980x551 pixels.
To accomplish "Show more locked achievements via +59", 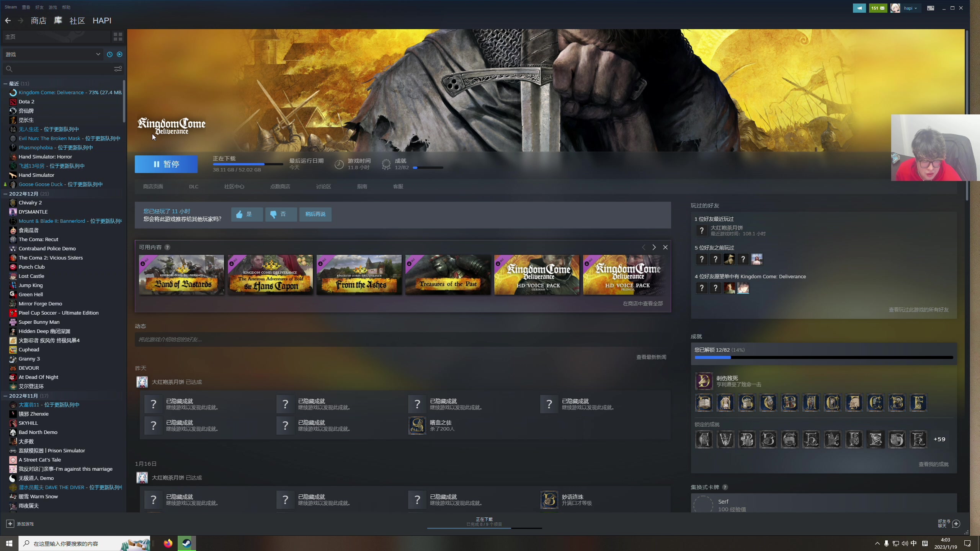I will (939, 439).
